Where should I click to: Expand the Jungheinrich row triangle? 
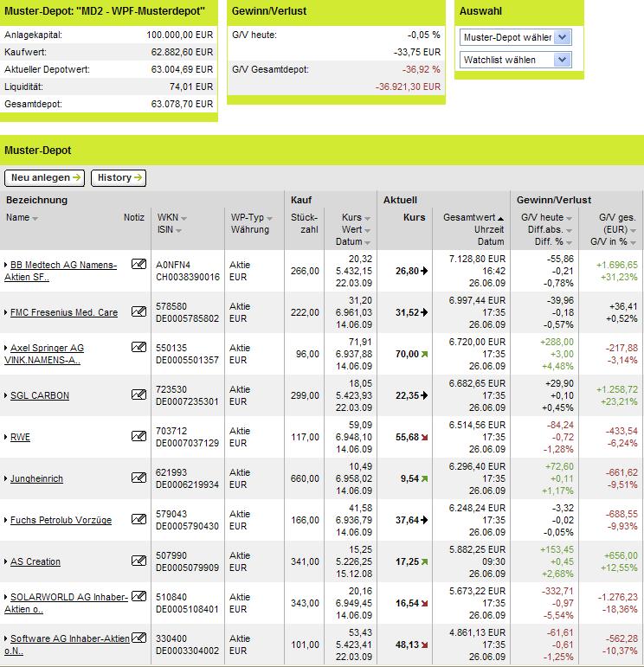coord(6,478)
